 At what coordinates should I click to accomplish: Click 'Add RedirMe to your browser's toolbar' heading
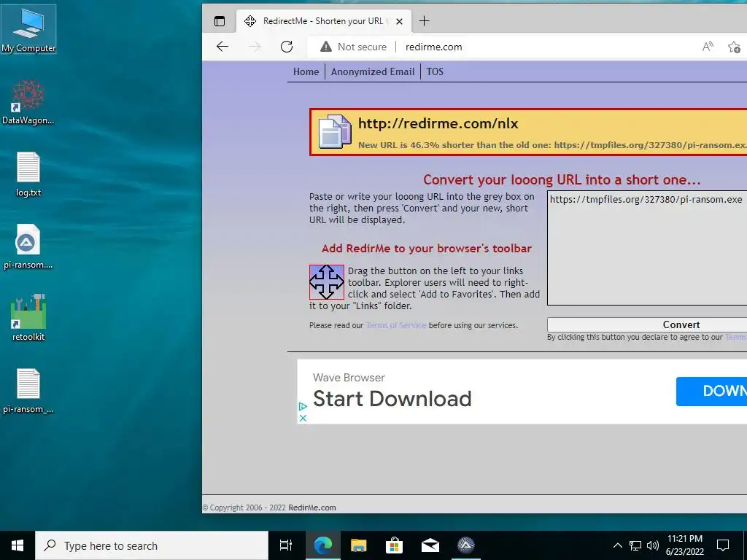click(426, 249)
